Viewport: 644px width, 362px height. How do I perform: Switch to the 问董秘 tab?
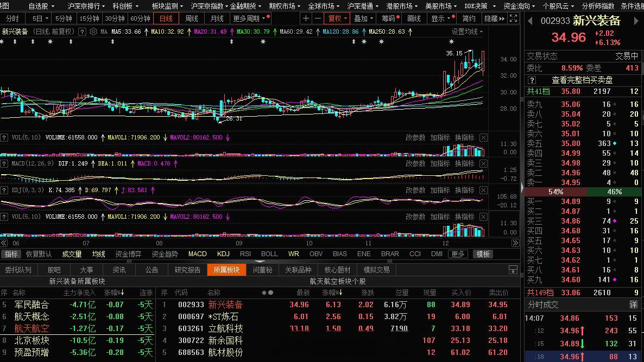click(x=263, y=269)
